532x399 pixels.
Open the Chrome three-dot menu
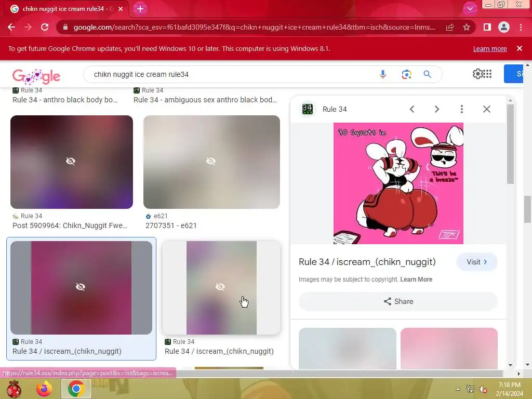coord(521,27)
